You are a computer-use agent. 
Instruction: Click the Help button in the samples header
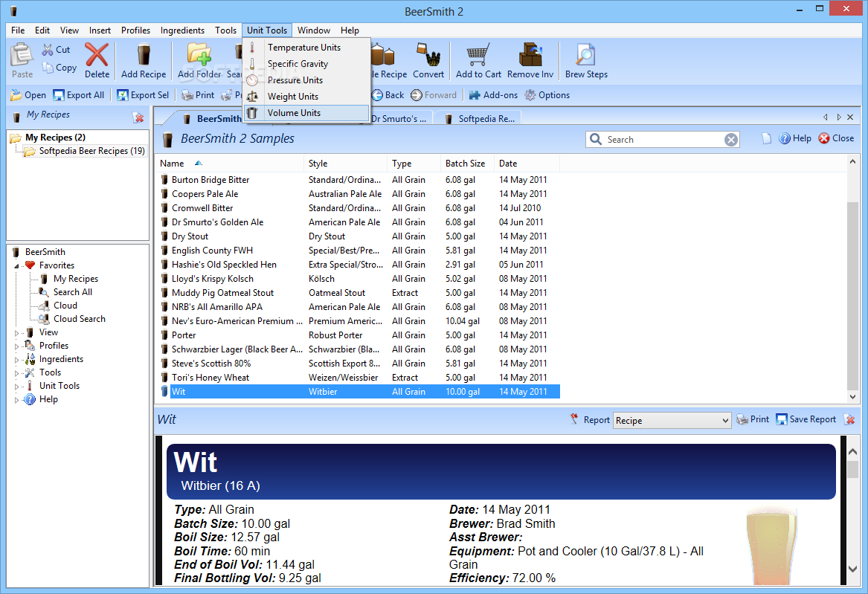(795, 138)
